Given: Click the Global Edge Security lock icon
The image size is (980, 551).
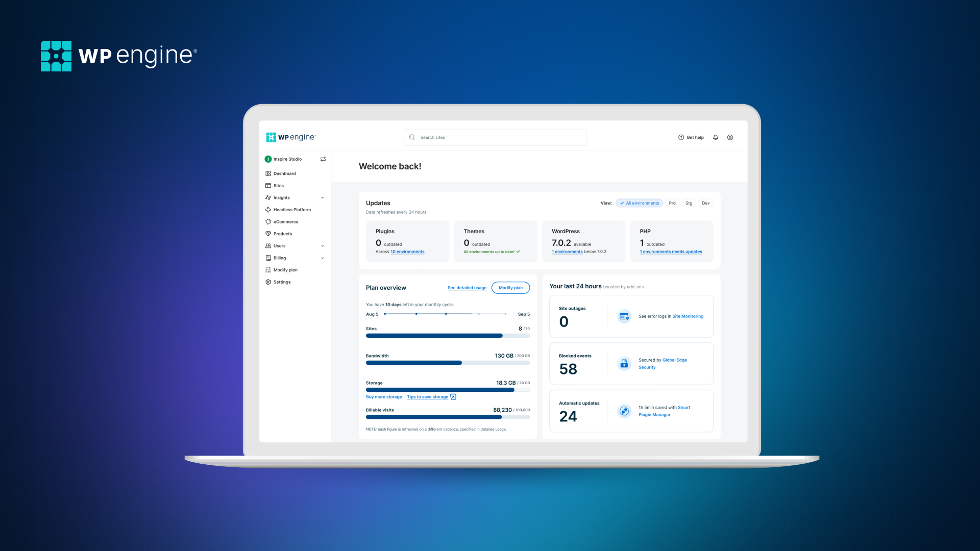Looking at the screenshot, I should point(624,363).
